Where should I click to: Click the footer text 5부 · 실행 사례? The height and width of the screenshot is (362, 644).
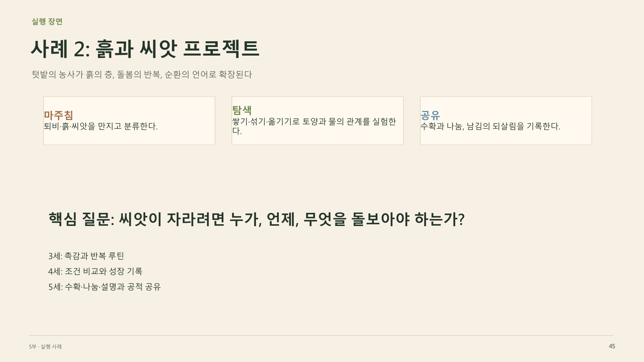coord(45,347)
